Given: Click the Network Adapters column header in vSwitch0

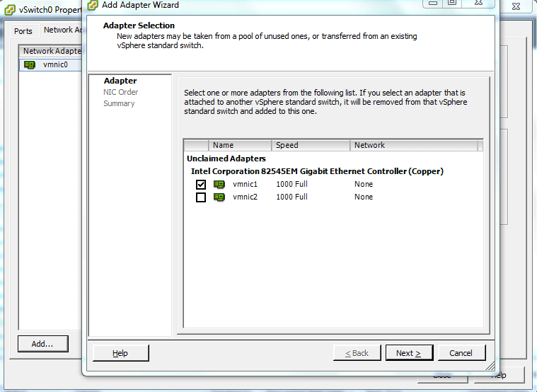Looking at the screenshot, I should coord(51,51).
